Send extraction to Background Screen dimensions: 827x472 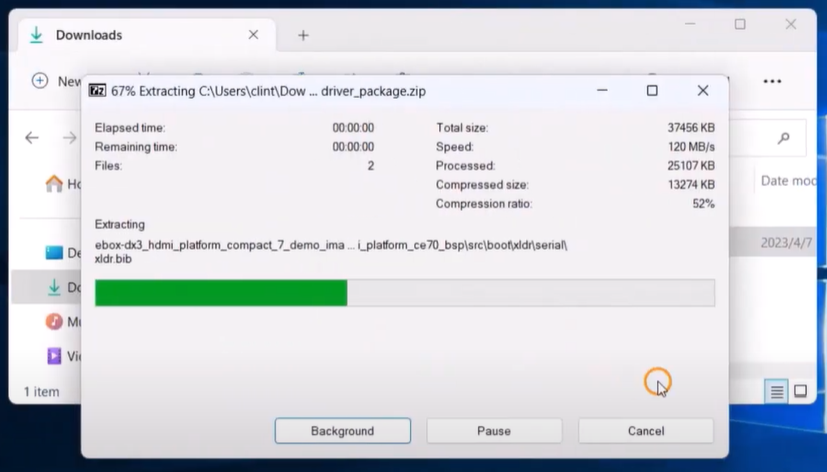pos(342,431)
